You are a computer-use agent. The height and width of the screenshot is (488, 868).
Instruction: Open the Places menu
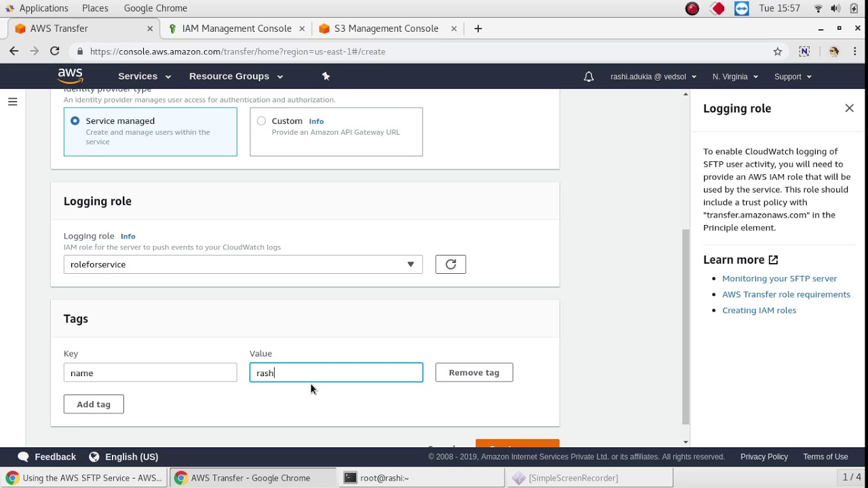coord(95,8)
